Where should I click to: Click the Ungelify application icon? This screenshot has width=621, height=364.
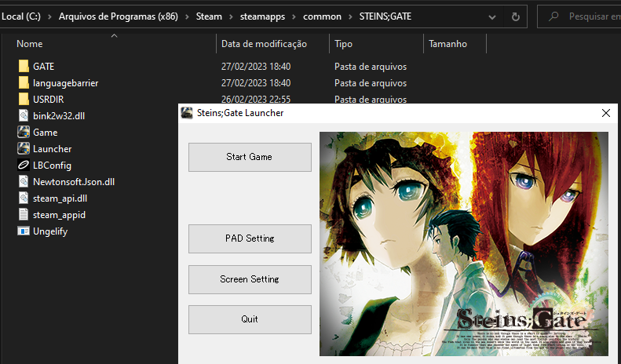pos(24,231)
